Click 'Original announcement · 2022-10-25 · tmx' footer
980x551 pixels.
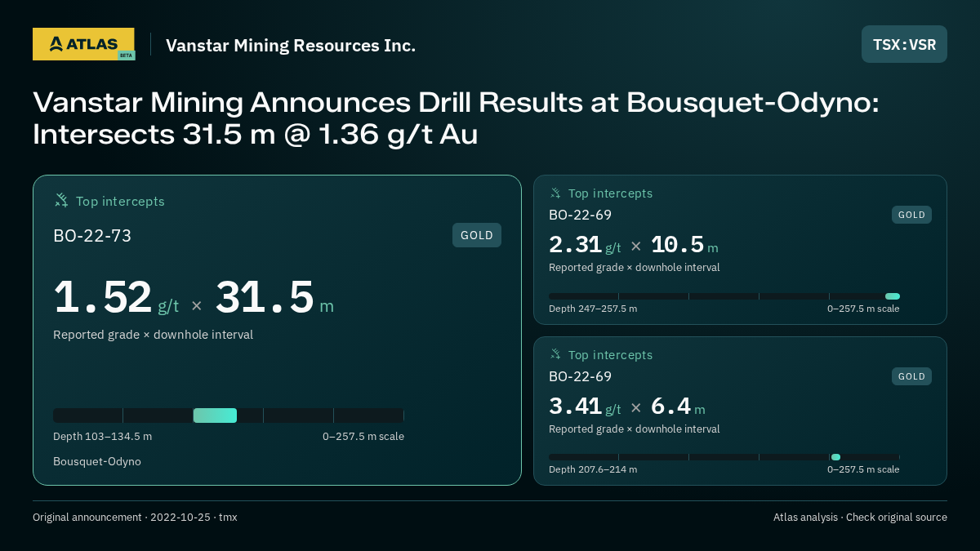click(x=135, y=517)
